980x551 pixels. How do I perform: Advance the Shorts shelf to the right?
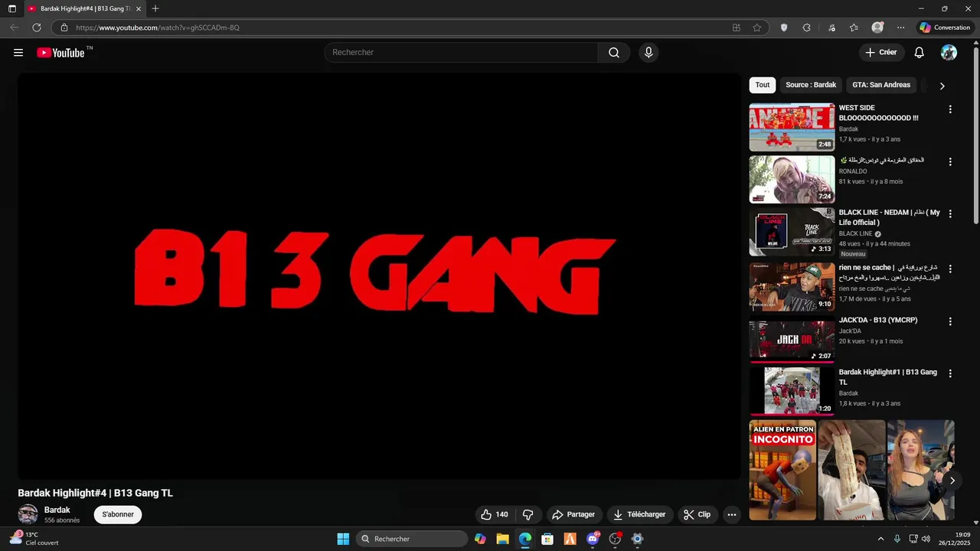coord(952,481)
